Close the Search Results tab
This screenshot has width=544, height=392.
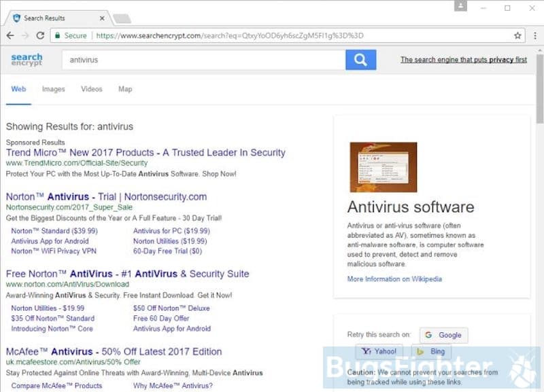tap(102, 18)
